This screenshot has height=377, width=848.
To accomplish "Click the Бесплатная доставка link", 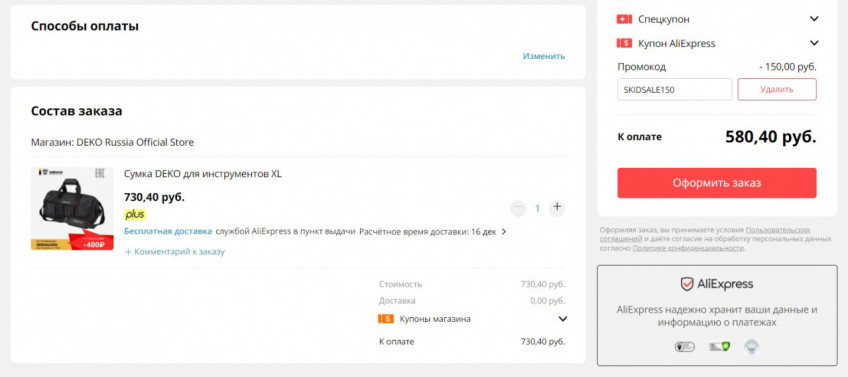I will point(168,232).
